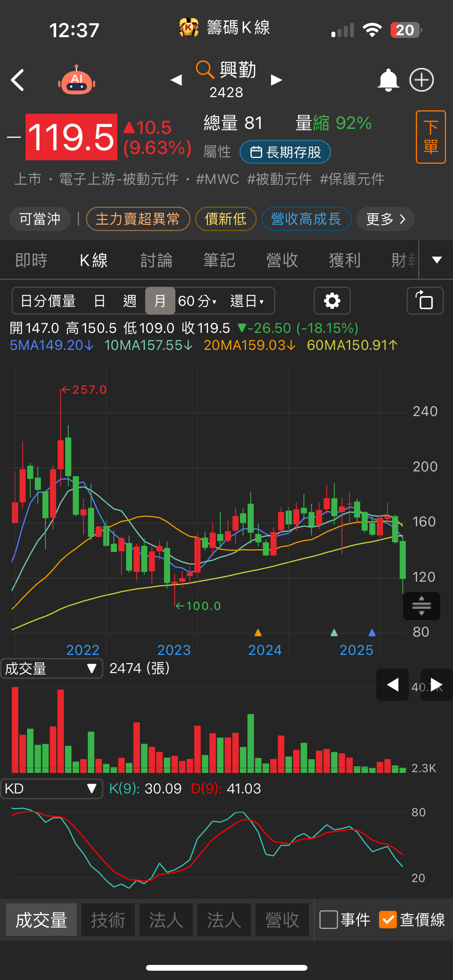The image size is (453, 980).
Task: Open the 成交量 indicator dropdown
Action: coord(51,668)
